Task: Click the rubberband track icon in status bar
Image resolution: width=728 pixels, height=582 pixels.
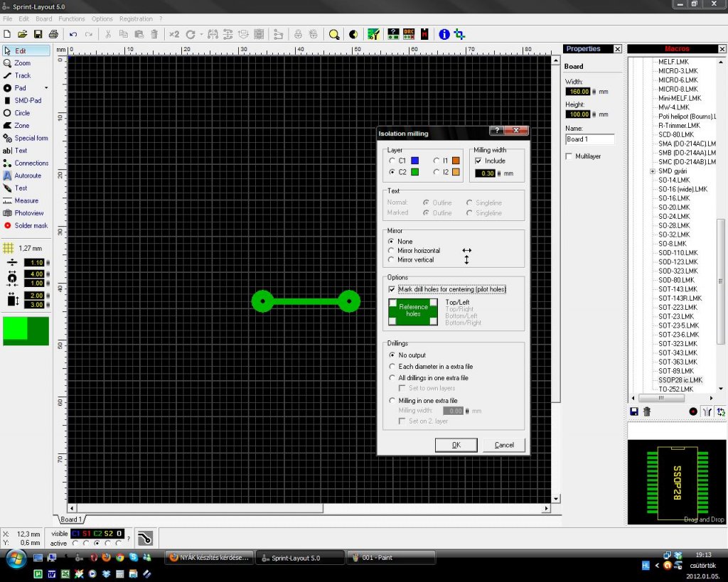Action: [145, 539]
